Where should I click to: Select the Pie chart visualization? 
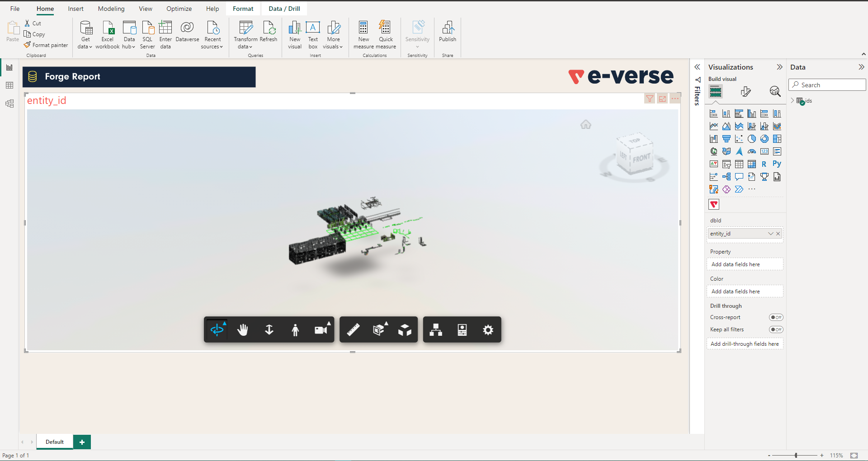point(752,139)
